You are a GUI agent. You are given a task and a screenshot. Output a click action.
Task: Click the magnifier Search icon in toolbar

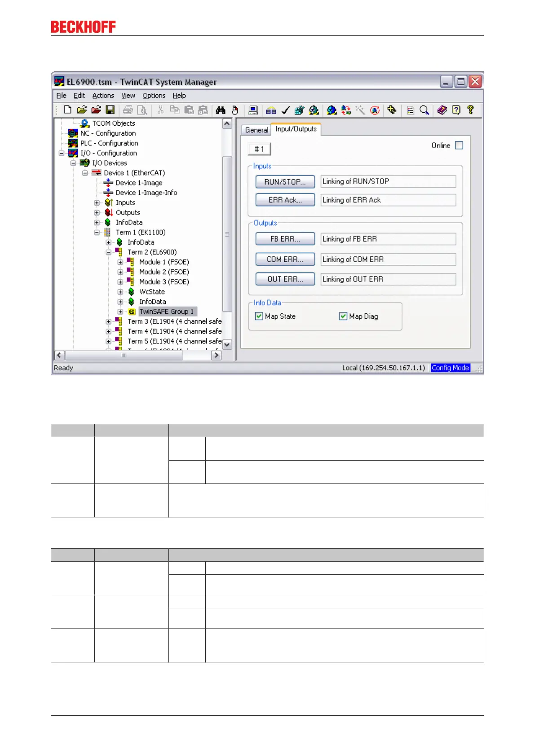[424, 110]
